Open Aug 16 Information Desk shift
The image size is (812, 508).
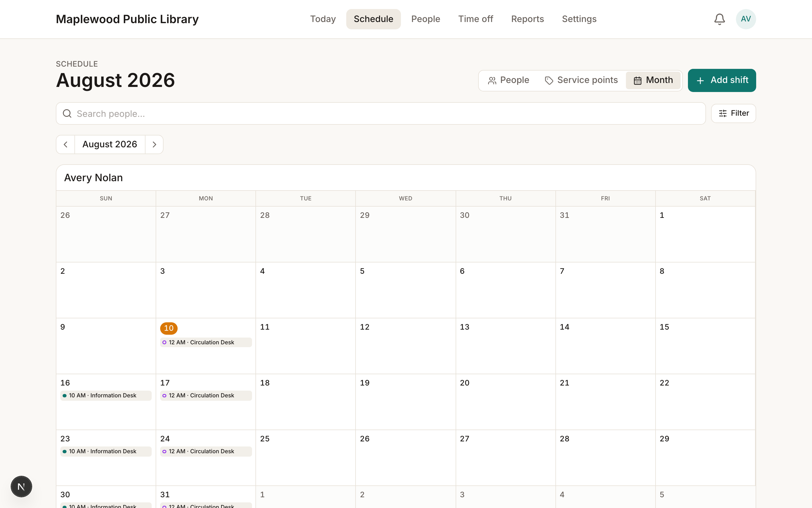(106, 395)
